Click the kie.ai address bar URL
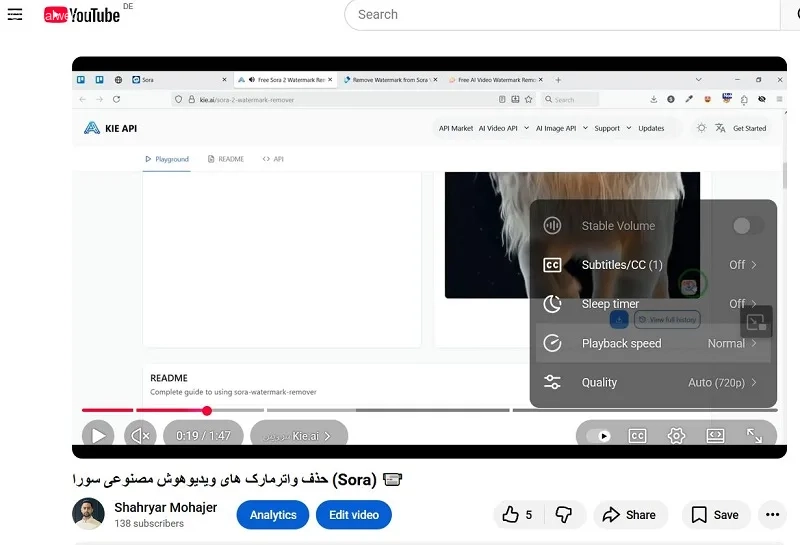Viewport: 800px width, 545px height. [246, 100]
